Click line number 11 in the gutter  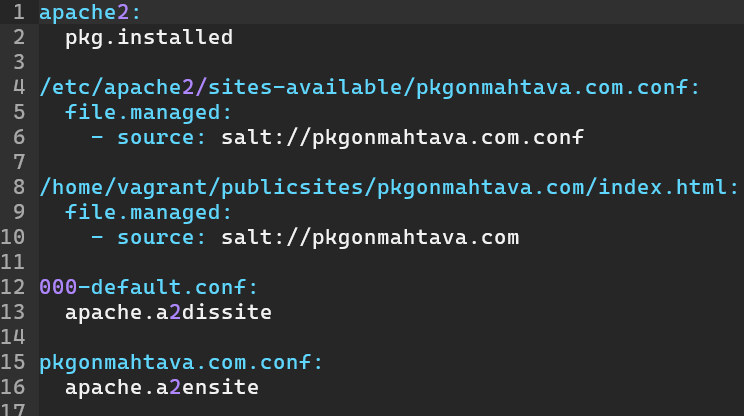[x=13, y=262]
